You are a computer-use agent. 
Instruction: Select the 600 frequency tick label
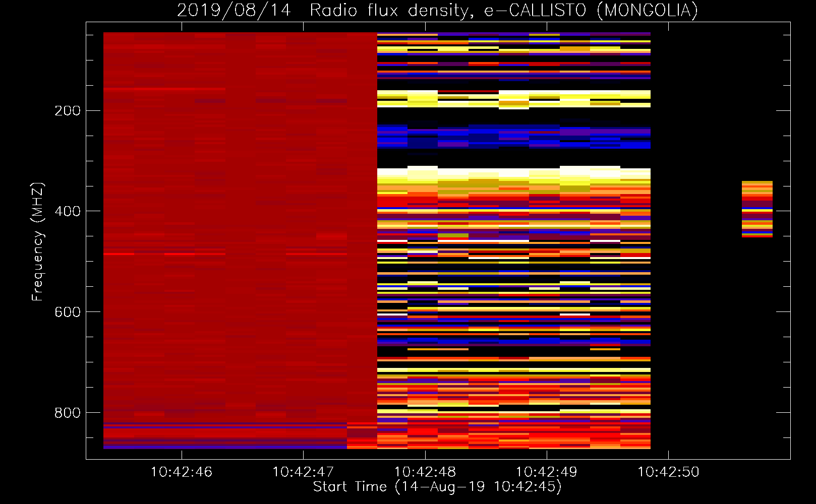pos(68,312)
